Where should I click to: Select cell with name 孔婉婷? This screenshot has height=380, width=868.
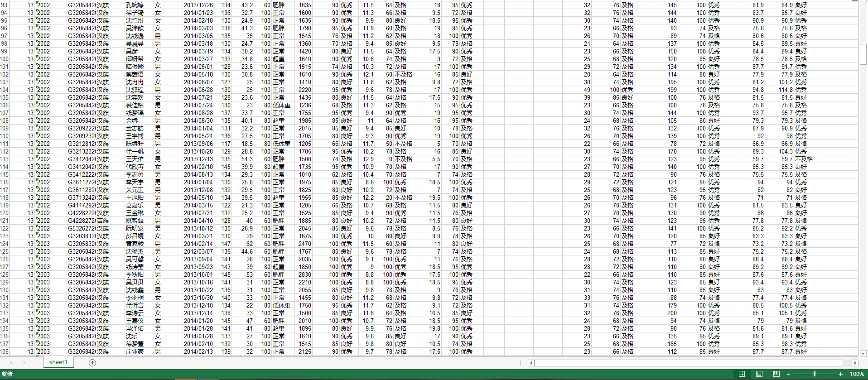pos(139,5)
